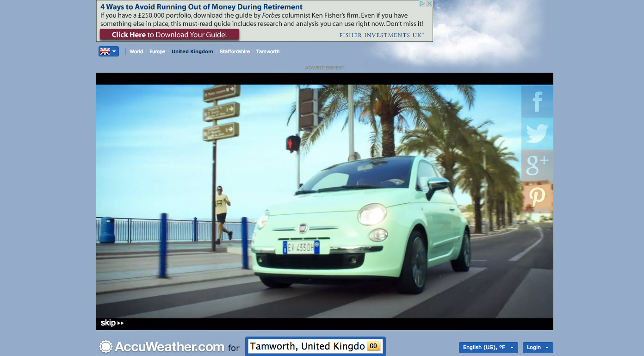Focus the Tamworth location search field
This screenshot has height=356, width=644.
(308, 346)
